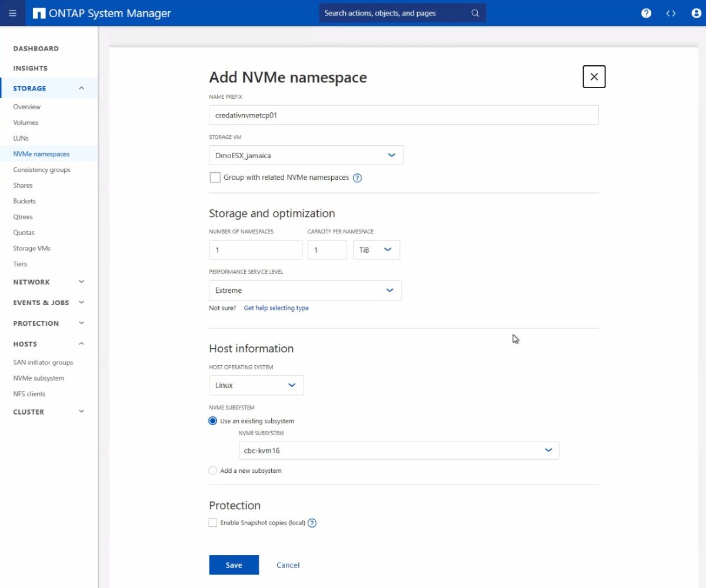The height and width of the screenshot is (588, 706).
Task: Click the NetApp logo in the header
Action: [39, 12]
